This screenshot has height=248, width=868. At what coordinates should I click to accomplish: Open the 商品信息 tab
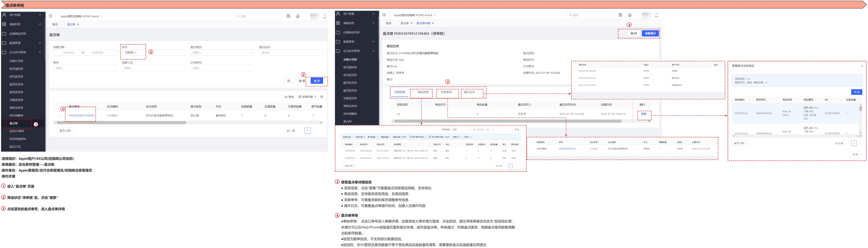(x=423, y=92)
